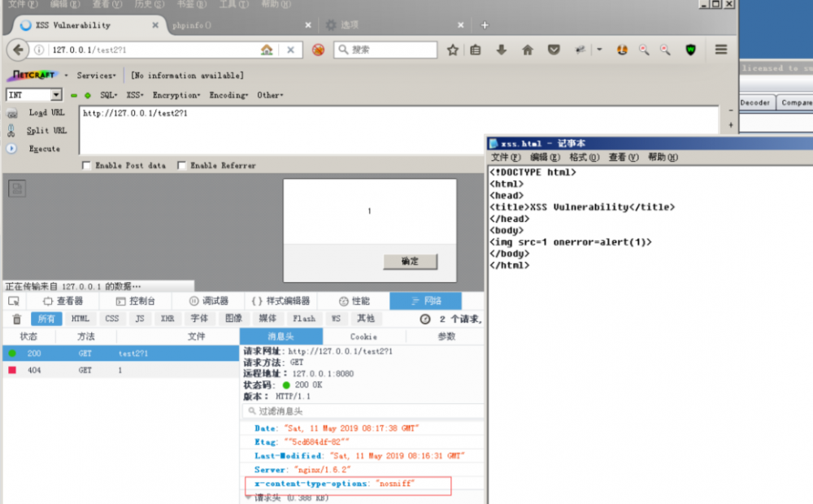The width and height of the screenshot is (813, 504).
Task: Switch to the 选项 browser tab
Action: coord(394,25)
